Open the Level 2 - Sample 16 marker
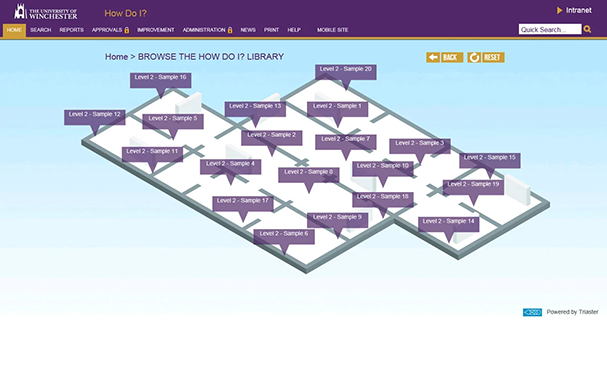Viewport: 607px width, 376px height. [160, 80]
